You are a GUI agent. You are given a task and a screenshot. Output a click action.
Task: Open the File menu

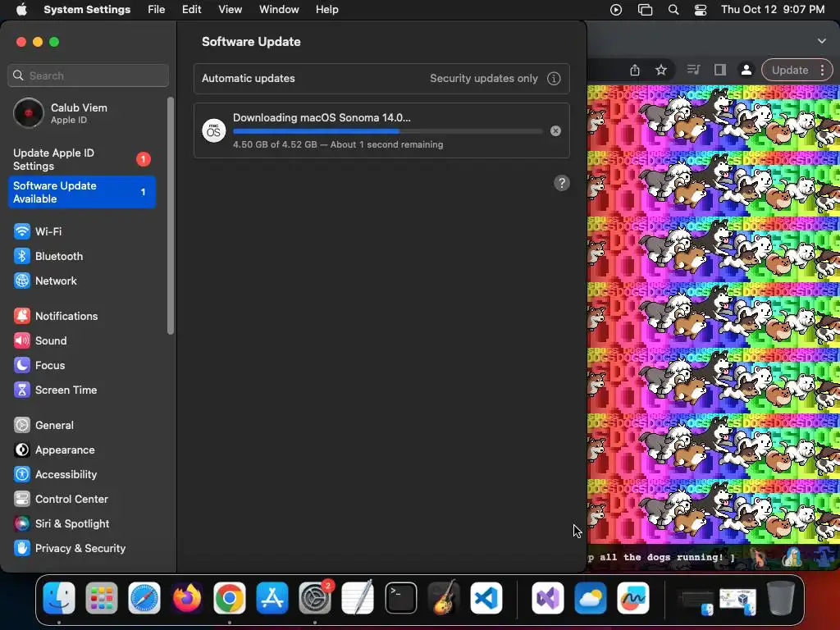157,10
